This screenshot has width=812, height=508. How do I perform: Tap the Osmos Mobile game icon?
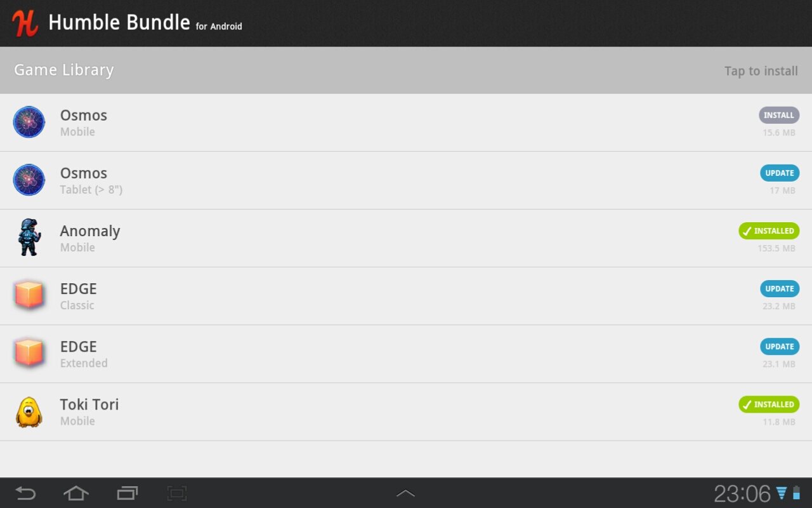[x=29, y=123]
